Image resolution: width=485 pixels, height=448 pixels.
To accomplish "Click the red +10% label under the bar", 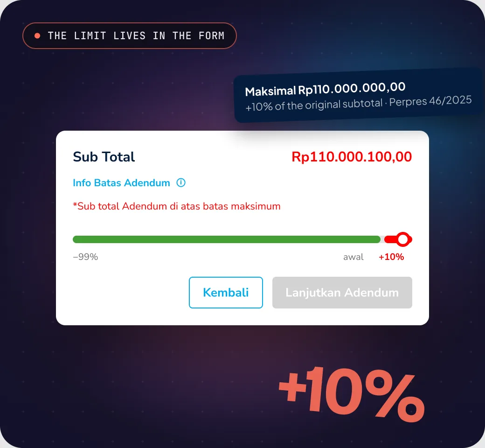I will 391,257.
